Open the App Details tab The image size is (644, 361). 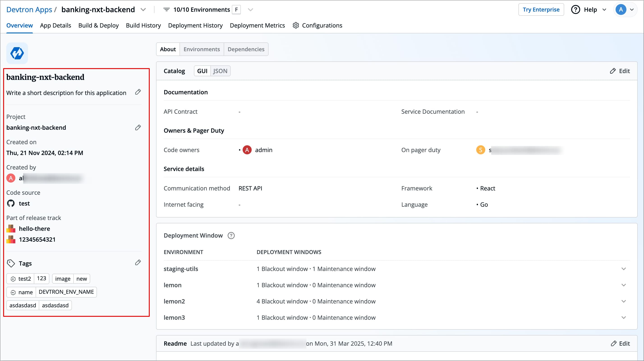pos(55,25)
